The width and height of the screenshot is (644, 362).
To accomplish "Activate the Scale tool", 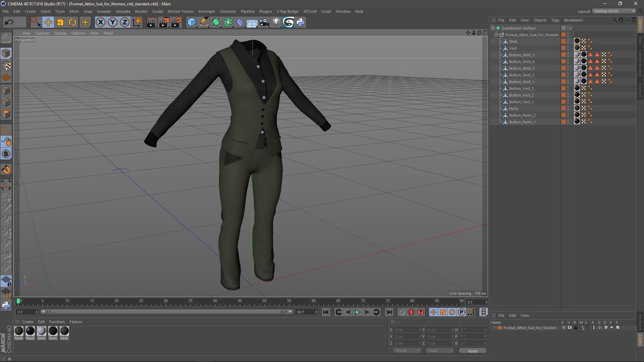I will (x=60, y=22).
